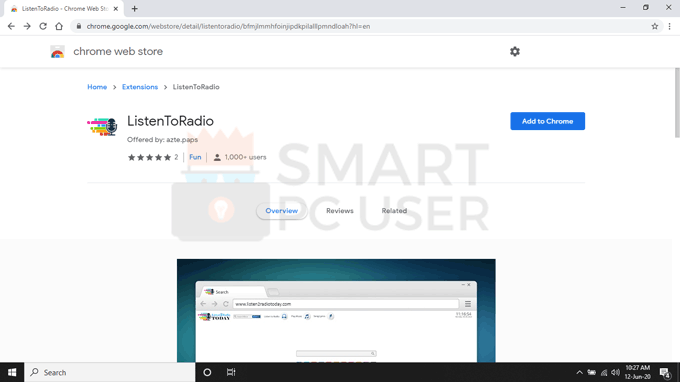Click the page vertical scrollbar
The width and height of the screenshot is (680, 382).
click(x=677, y=103)
